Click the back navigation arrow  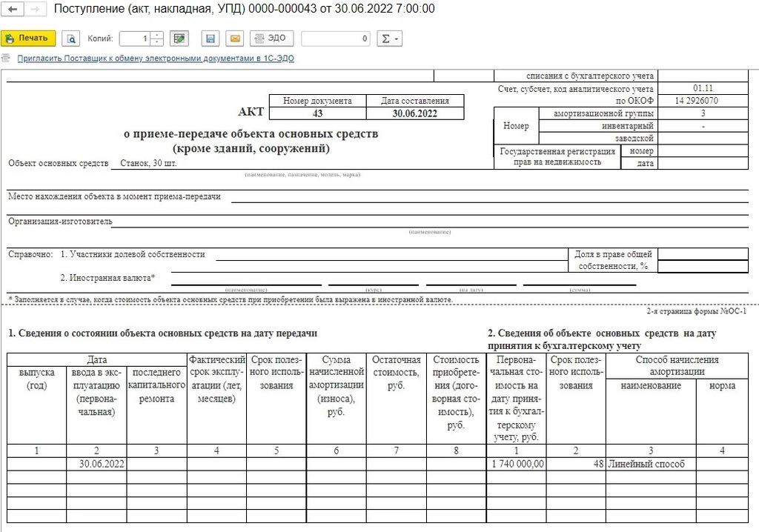click(x=13, y=10)
